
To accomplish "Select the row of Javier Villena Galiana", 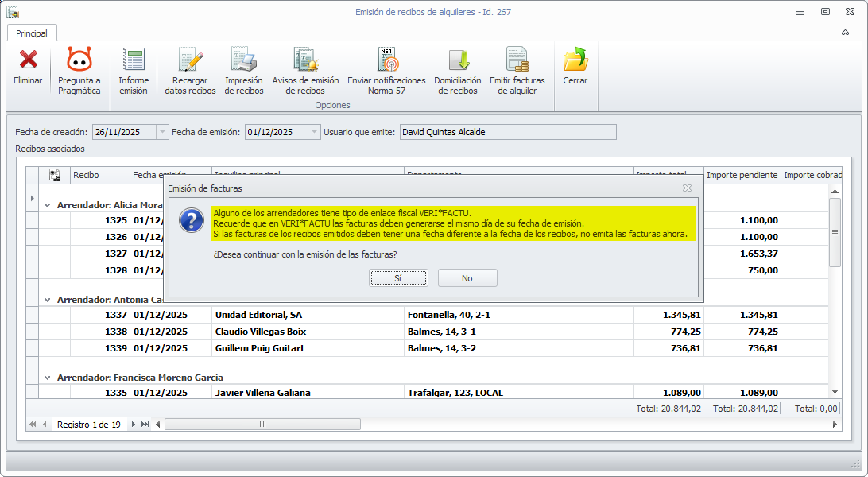I will click(x=433, y=393).
